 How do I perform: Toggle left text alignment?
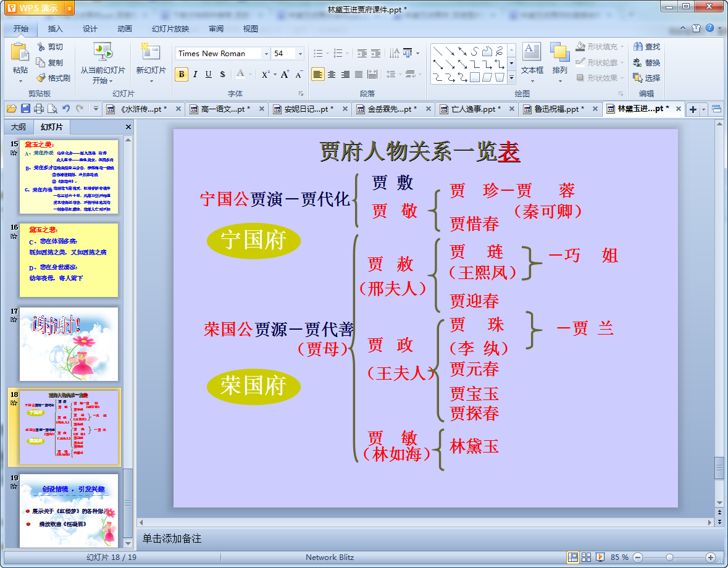click(x=317, y=74)
